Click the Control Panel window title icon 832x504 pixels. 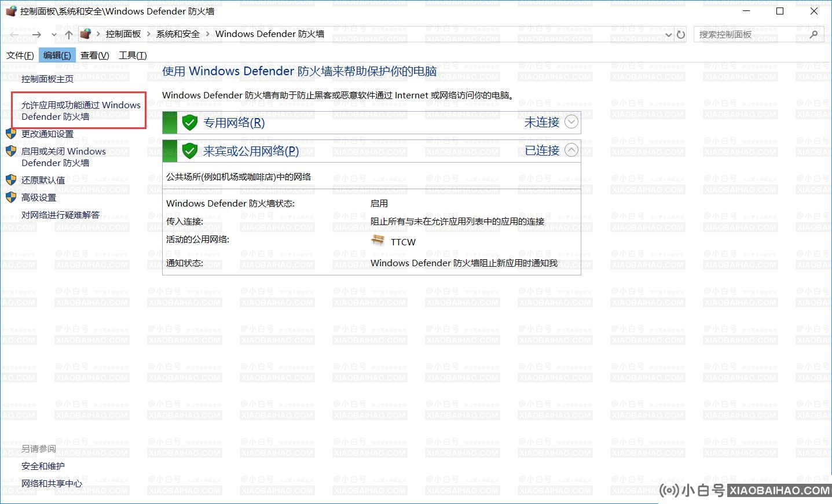tap(11, 11)
